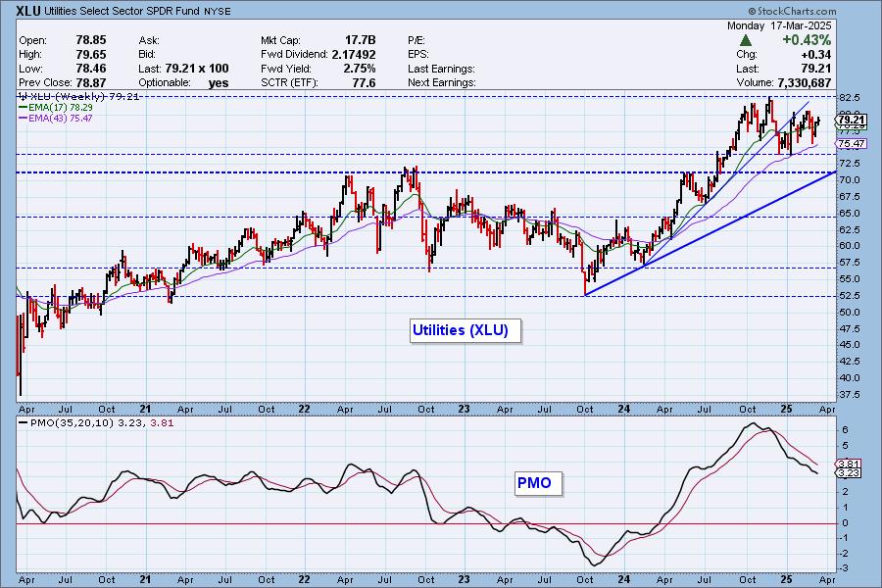Click year '22' on PMO panel time axis
The height and width of the screenshot is (588, 882).
point(304,579)
